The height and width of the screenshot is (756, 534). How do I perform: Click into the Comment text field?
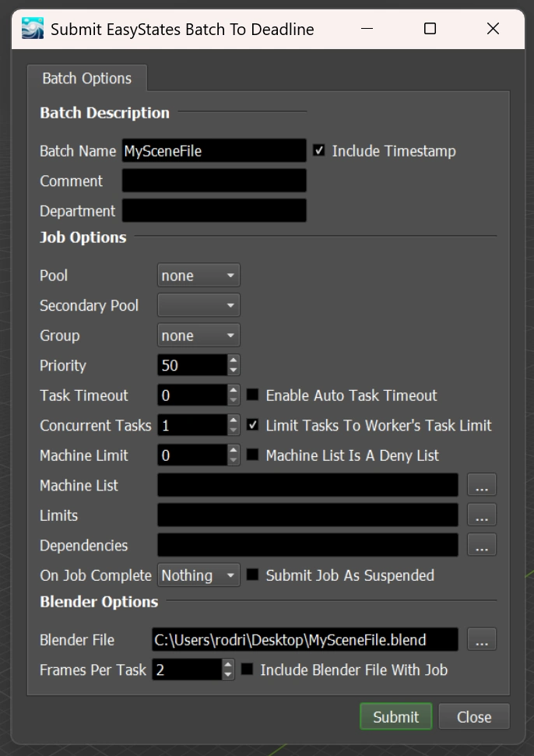point(214,181)
